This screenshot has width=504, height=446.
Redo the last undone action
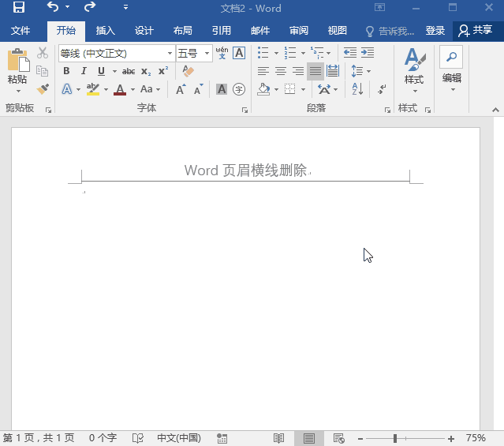pyautogui.click(x=90, y=7)
